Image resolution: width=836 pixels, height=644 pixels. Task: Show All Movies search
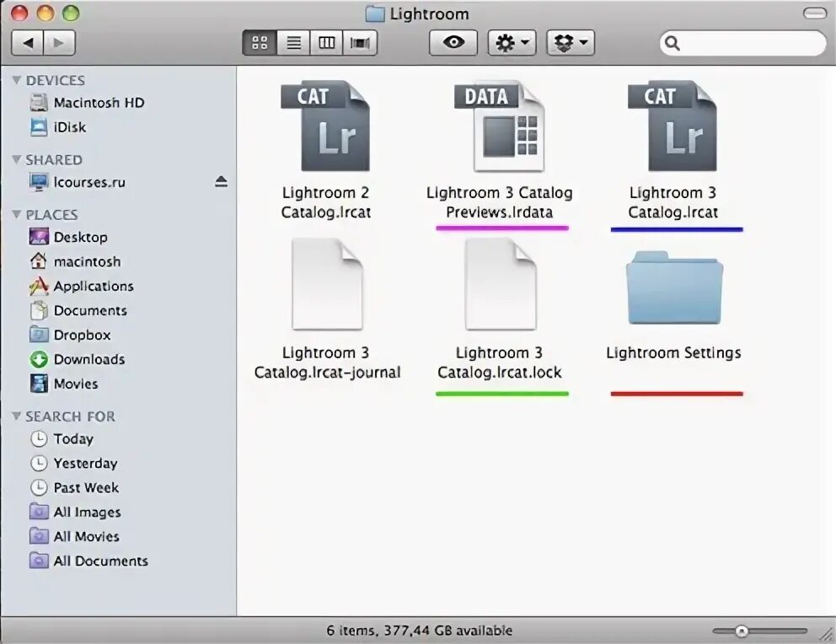[75, 537]
